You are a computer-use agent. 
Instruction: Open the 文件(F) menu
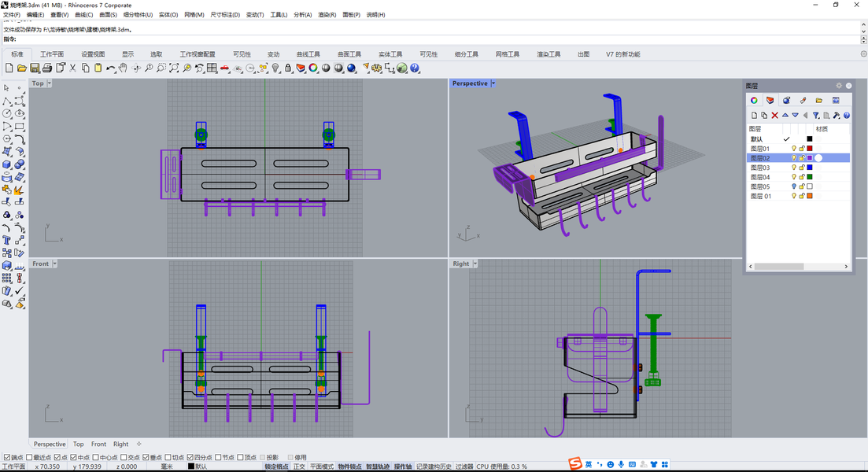[x=12, y=14]
